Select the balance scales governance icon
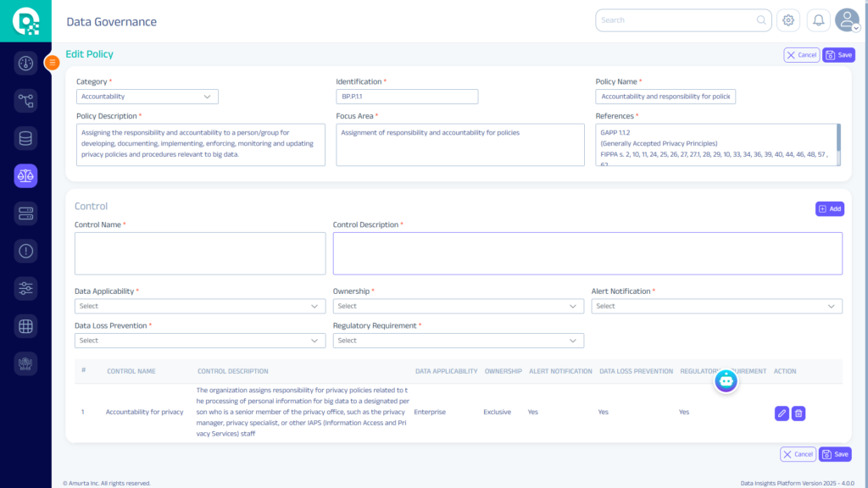 (x=25, y=176)
